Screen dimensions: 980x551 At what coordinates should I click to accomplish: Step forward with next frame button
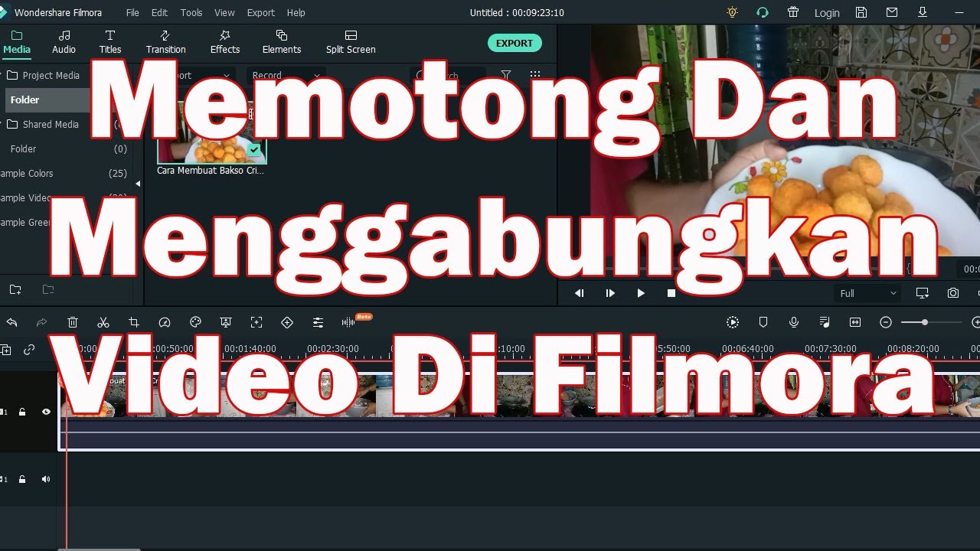pyautogui.click(x=610, y=293)
